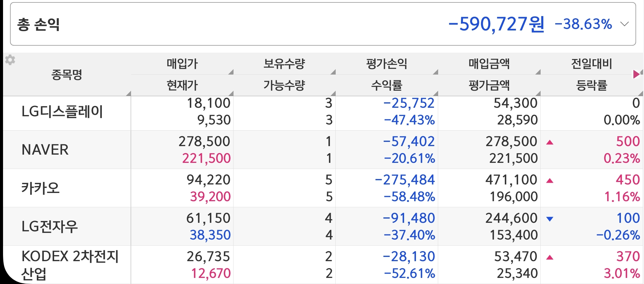Sort by the 등락률 column header

(x=591, y=85)
